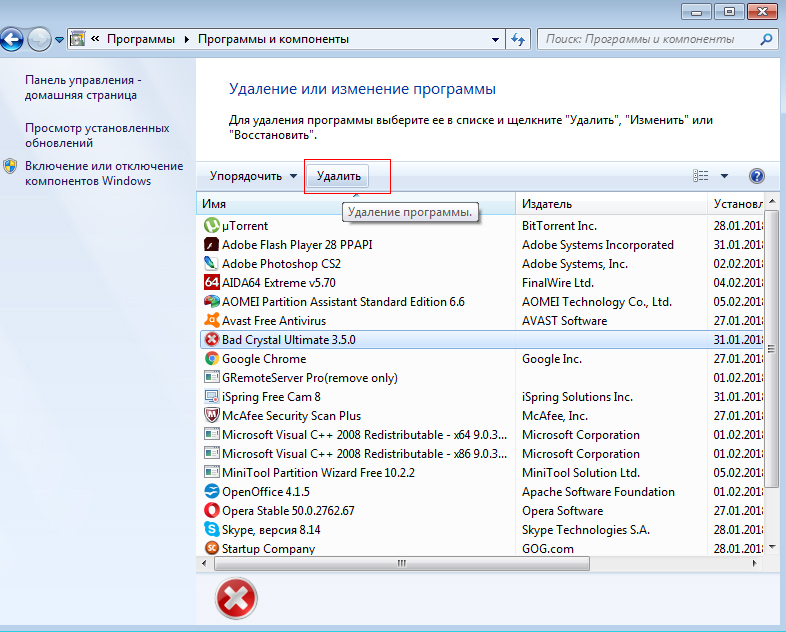Screen dimensions: 786x632
Task: Expand the breadcrumb arrow after Программы
Action: [186, 39]
